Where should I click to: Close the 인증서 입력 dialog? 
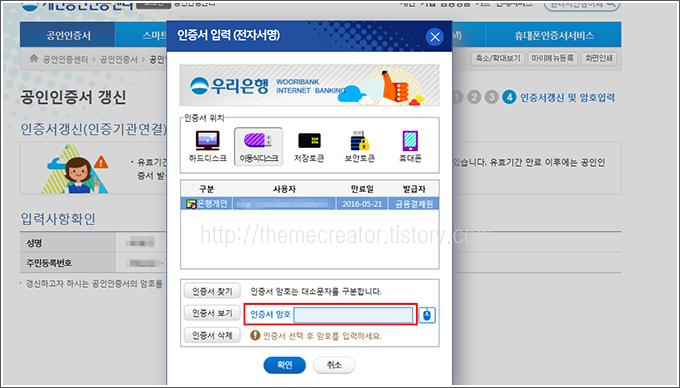(435, 37)
